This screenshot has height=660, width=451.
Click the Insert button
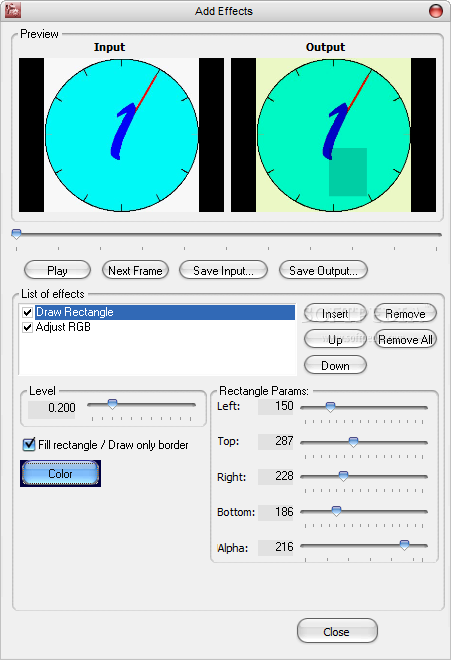(335, 314)
